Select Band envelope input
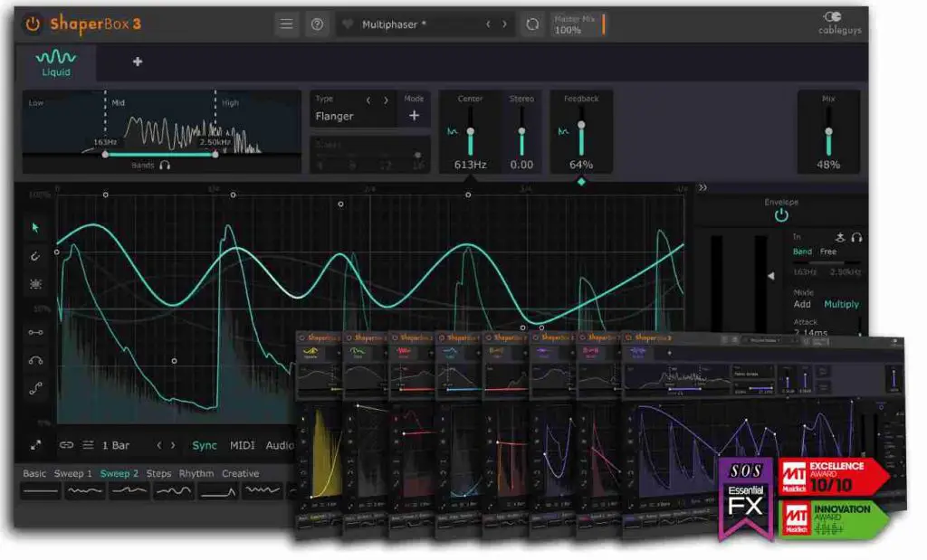 pyautogui.click(x=802, y=252)
